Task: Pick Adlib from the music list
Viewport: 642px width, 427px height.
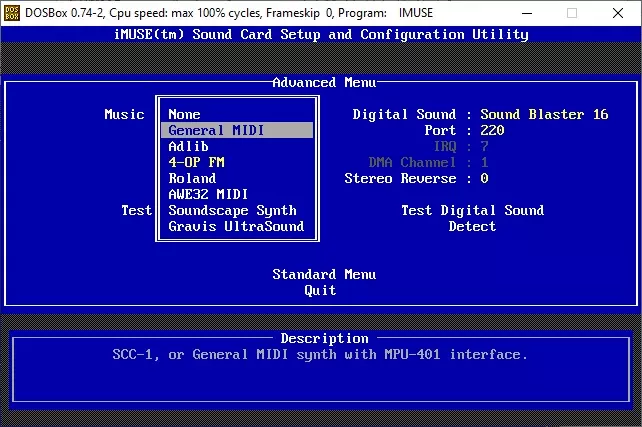Action: coord(188,146)
